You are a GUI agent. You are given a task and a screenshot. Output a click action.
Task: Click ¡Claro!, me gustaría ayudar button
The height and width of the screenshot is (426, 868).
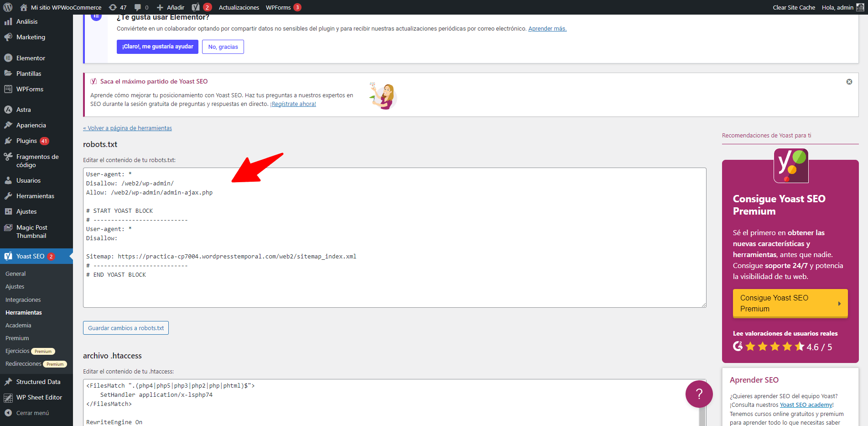click(x=157, y=47)
